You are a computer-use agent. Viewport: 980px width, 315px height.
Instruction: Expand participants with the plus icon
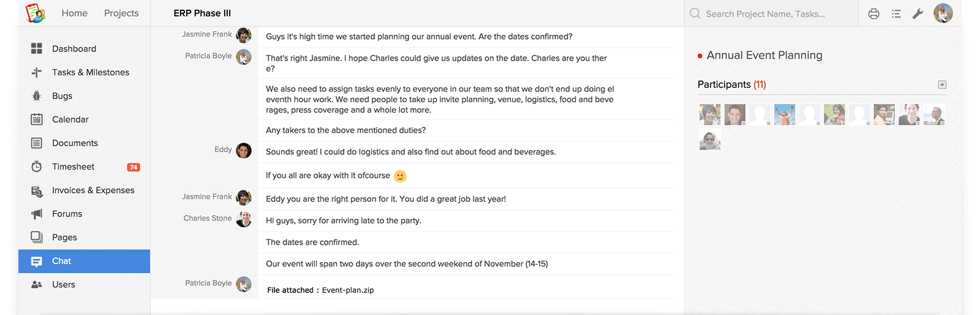(x=942, y=85)
